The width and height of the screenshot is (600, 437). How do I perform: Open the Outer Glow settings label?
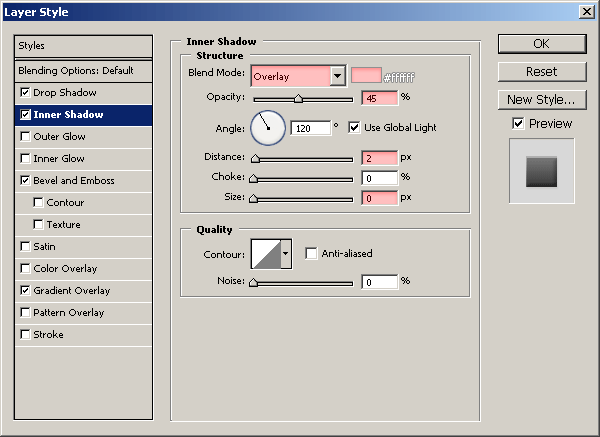tap(59, 137)
